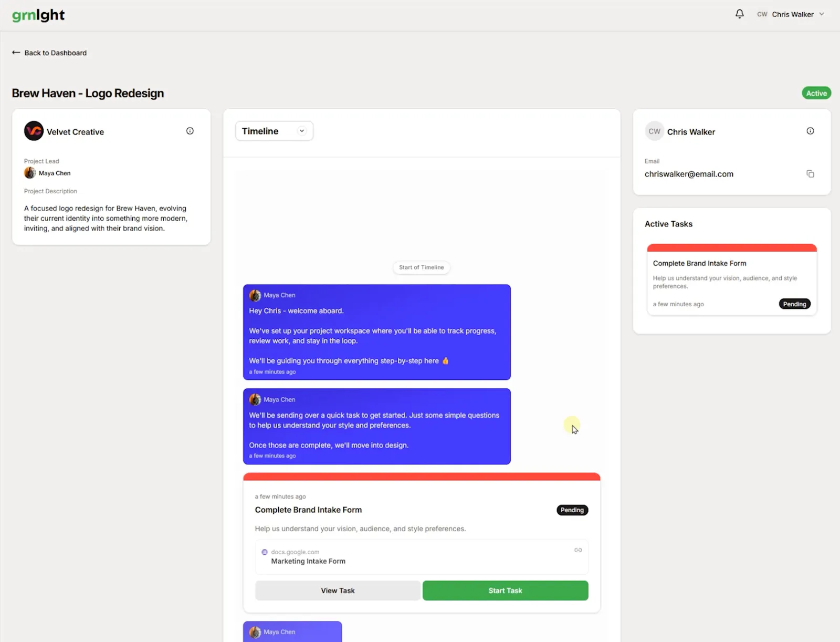Image resolution: width=840 pixels, height=642 pixels.
Task: Open the Timeline dropdown
Action: point(274,131)
